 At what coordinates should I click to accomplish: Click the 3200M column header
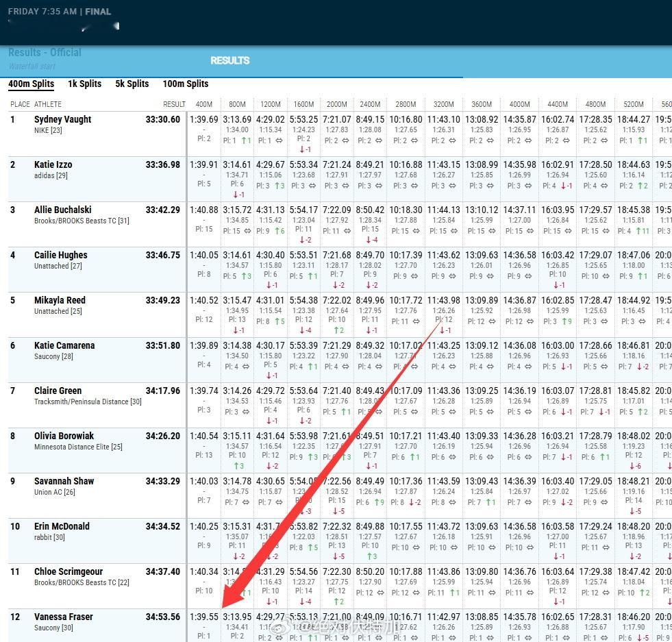coord(444,104)
